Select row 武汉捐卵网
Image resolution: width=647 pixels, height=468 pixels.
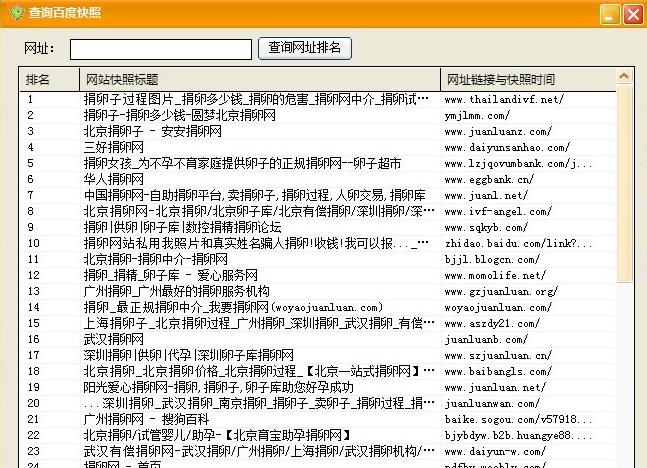click(x=318, y=340)
